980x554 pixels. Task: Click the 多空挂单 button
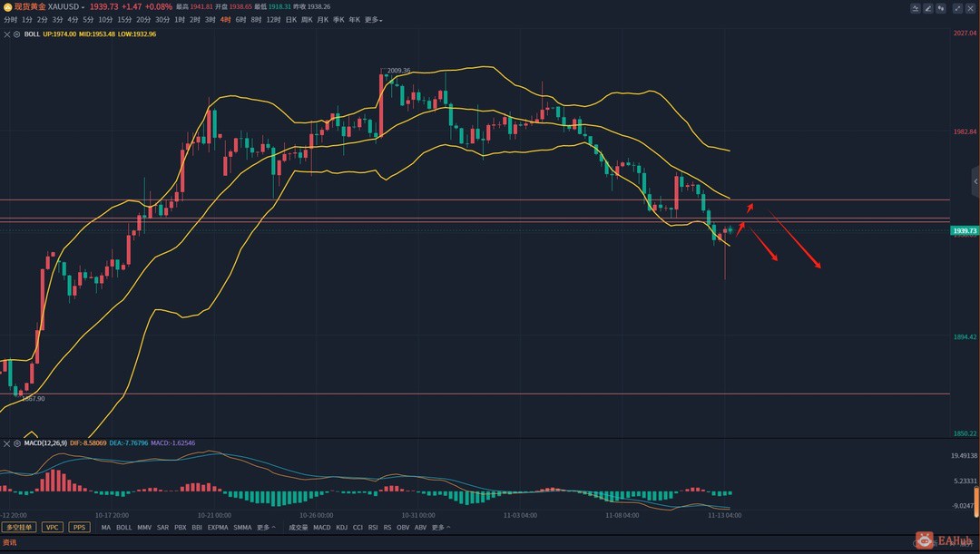[19, 528]
